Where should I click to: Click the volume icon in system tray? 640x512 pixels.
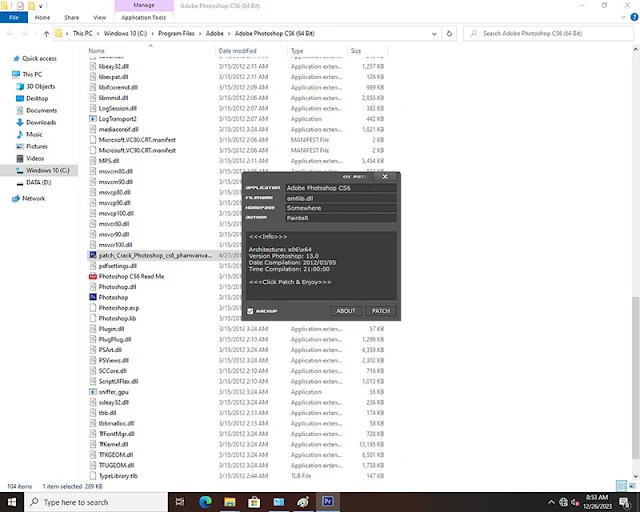pos(576,502)
